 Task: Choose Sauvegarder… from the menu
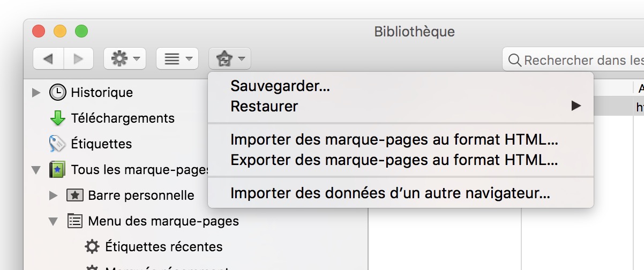pyautogui.click(x=280, y=86)
